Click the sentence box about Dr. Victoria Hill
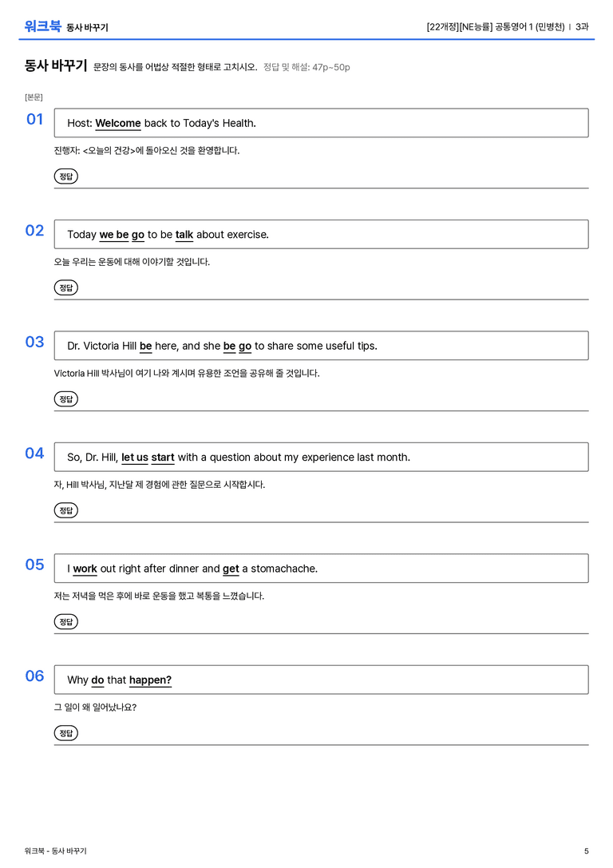Screen dimensions: 613x868 321,346
